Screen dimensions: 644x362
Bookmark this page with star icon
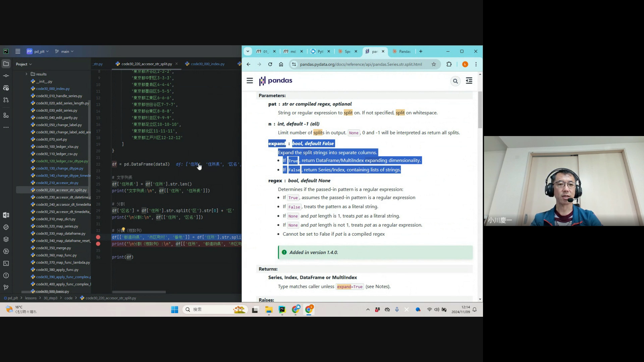(434, 64)
